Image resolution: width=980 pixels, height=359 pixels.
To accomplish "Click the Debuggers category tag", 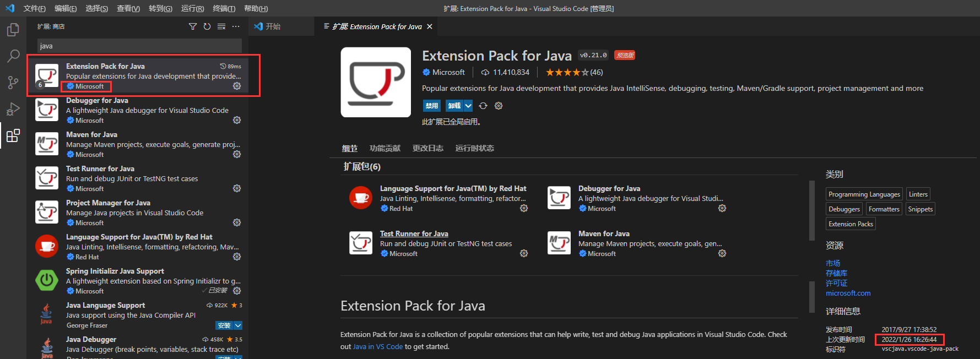I will click(x=844, y=209).
